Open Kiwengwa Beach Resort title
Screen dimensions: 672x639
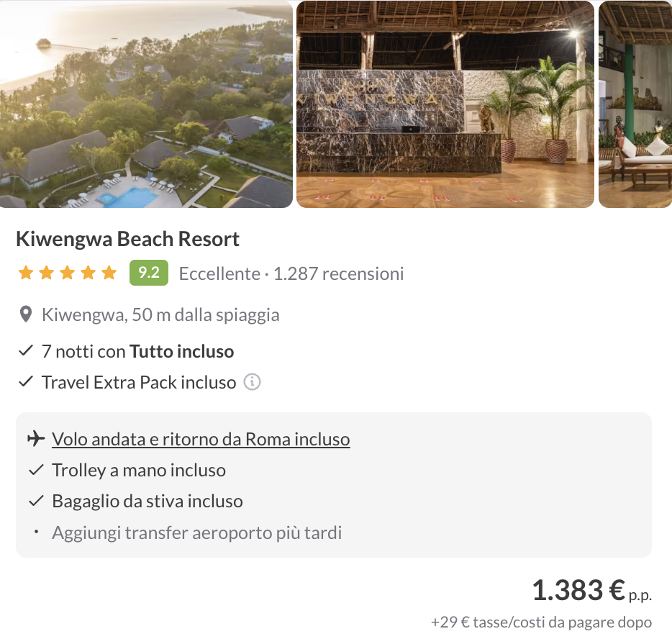coord(127,239)
